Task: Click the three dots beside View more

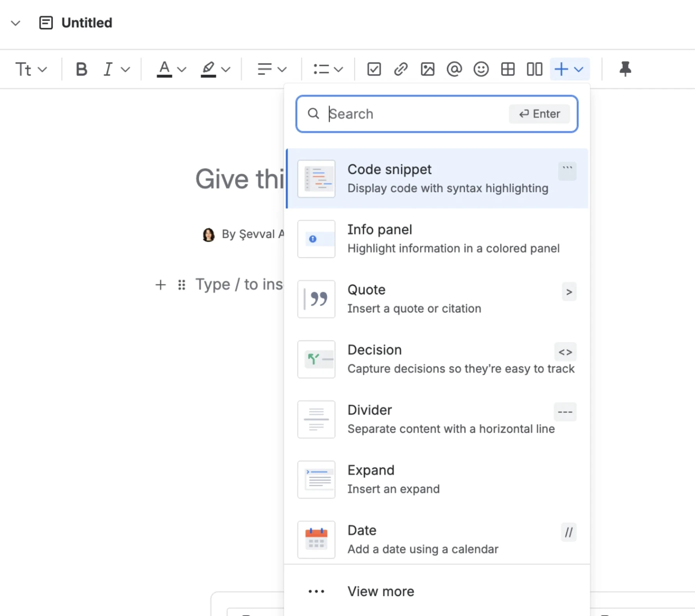Action: pyautogui.click(x=316, y=591)
